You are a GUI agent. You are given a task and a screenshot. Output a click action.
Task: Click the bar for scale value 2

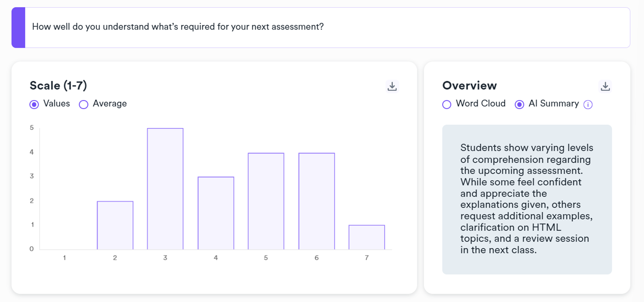pyautogui.click(x=115, y=225)
